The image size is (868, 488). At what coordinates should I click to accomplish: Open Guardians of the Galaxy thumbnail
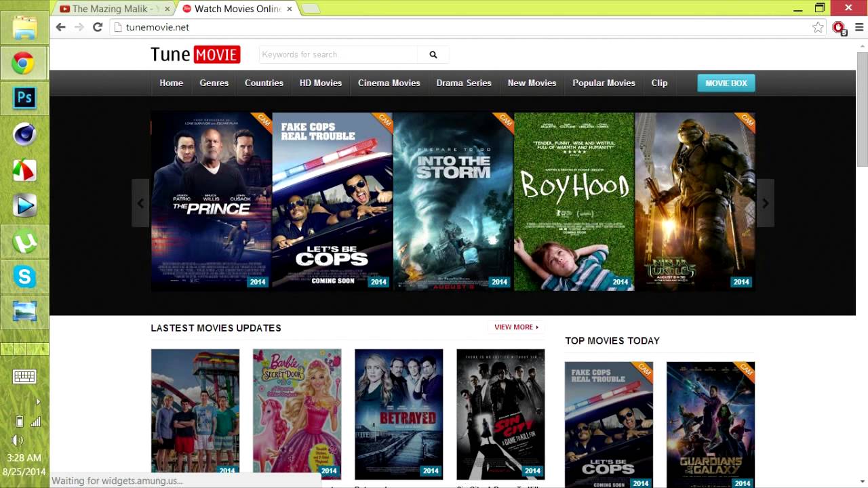[711, 424]
